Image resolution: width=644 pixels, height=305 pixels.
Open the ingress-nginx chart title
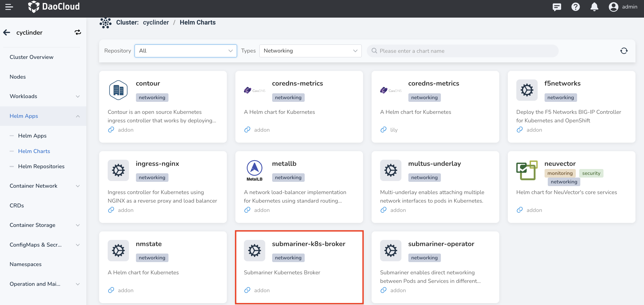click(158, 164)
